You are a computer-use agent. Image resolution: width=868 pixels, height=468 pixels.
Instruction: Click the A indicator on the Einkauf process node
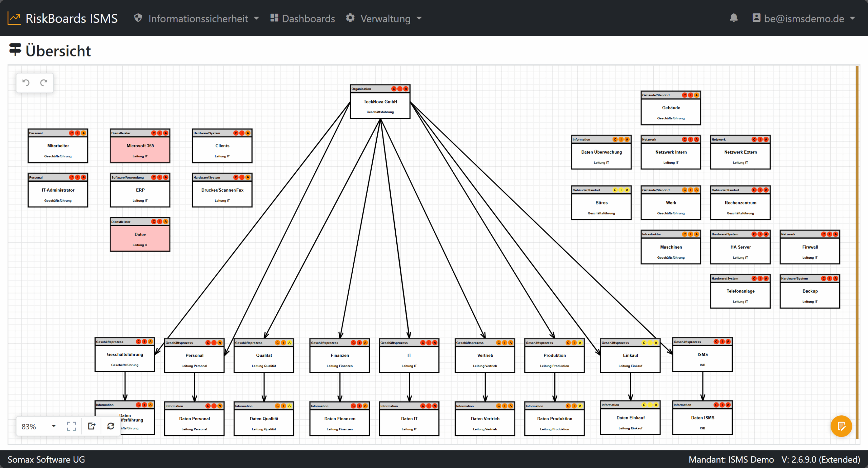click(656, 343)
